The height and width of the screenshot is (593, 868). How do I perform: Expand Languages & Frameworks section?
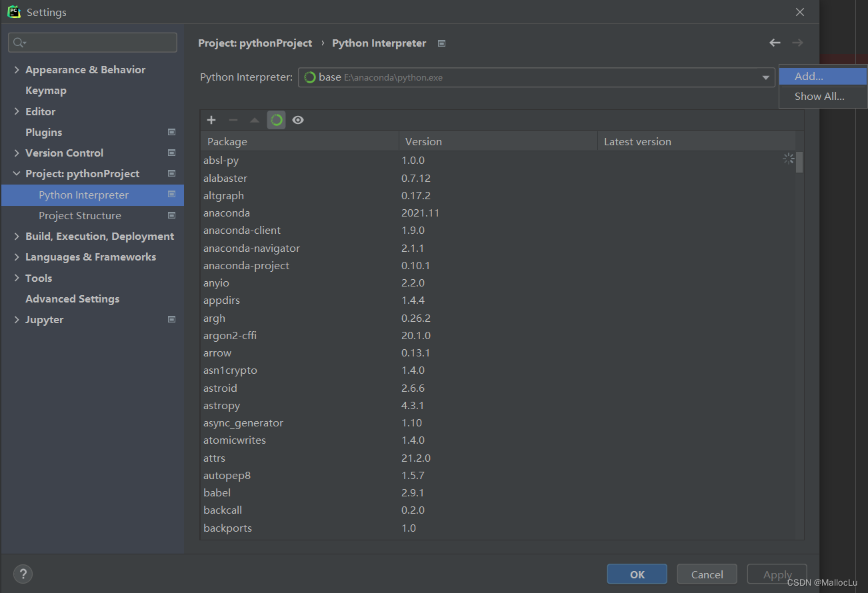click(17, 257)
